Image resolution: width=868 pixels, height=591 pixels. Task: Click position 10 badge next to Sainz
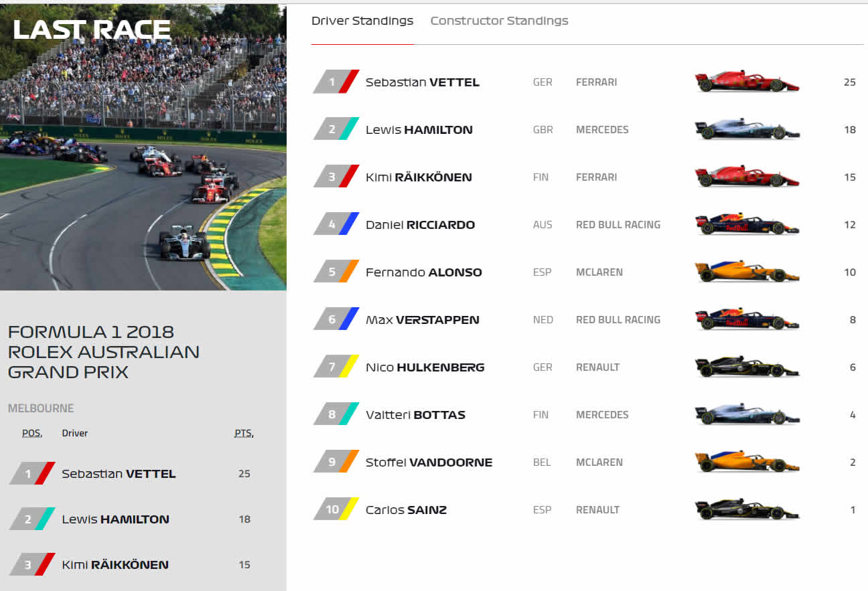(x=336, y=509)
